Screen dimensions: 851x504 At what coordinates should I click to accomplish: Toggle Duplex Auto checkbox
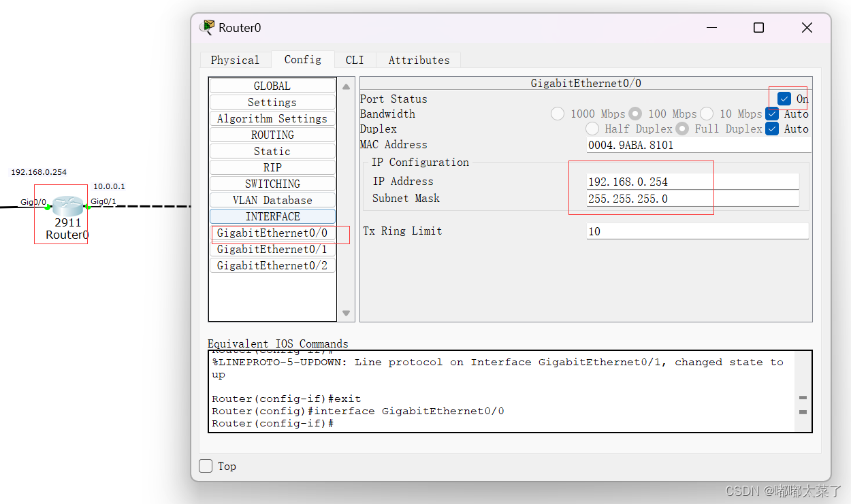pyautogui.click(x=772, y=129)
